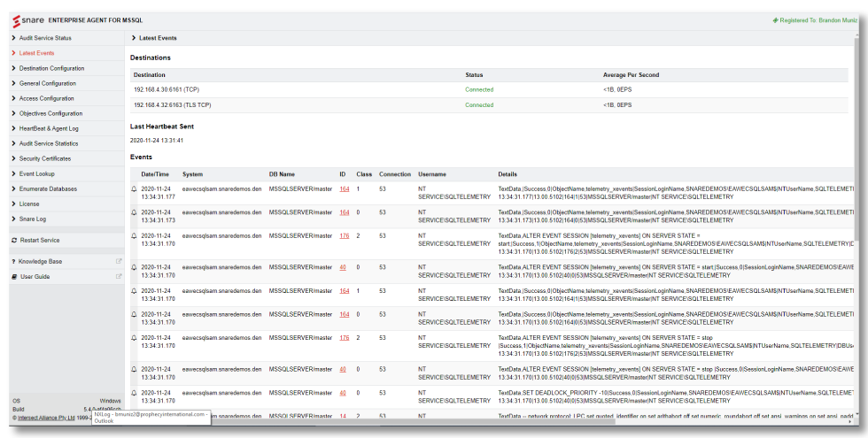Click the DB Name column header
The image size is (868, 438).
[282, 174]
